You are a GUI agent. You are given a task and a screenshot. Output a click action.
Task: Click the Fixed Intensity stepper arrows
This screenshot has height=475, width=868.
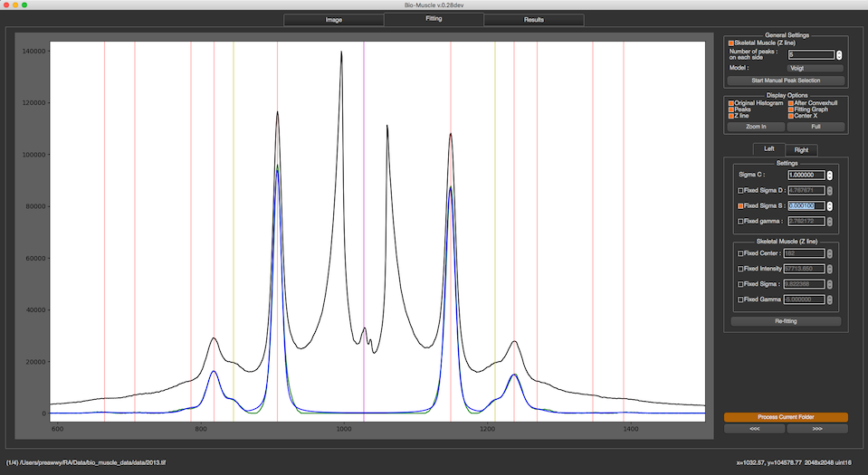[829, 269]
